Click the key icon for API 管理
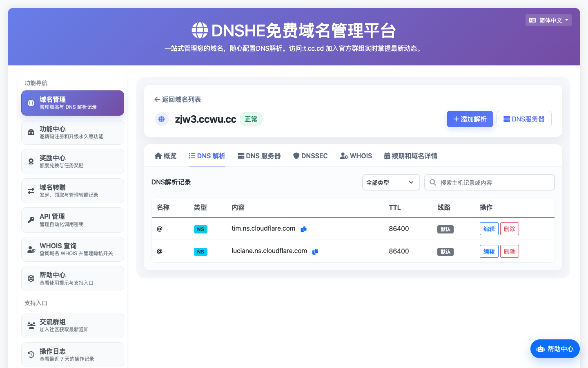 pyautogui.click(x=31, y=220)
